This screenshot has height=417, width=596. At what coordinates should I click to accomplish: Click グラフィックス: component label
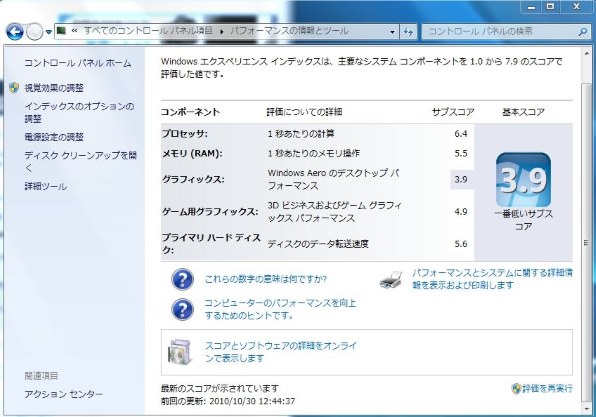pyautogui.click(x=193, y=179)
